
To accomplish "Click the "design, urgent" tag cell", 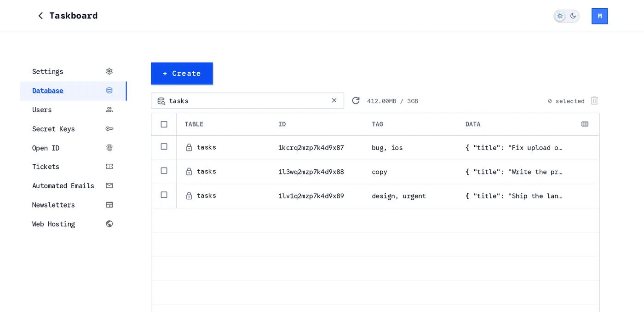I will click(399, 196).
